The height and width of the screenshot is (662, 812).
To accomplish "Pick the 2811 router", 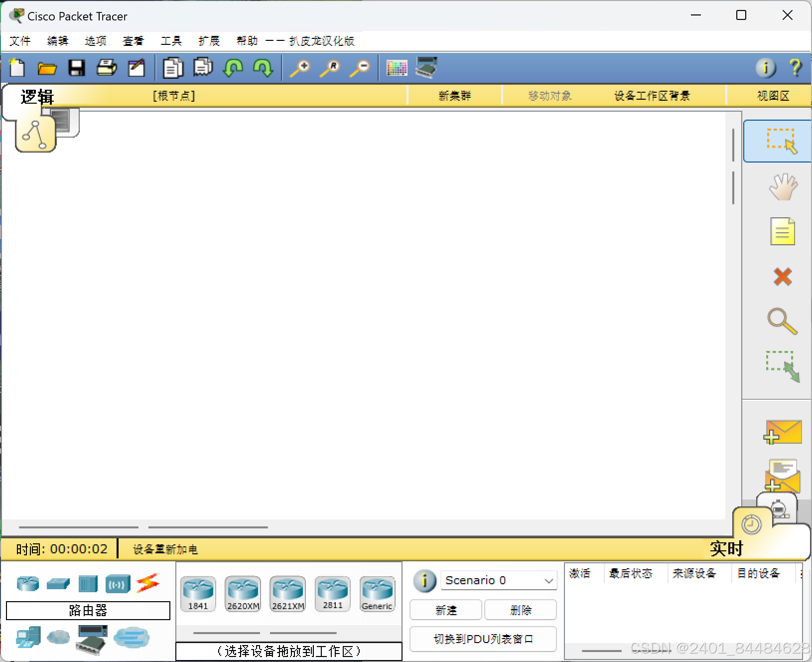I will click(332, 594).
